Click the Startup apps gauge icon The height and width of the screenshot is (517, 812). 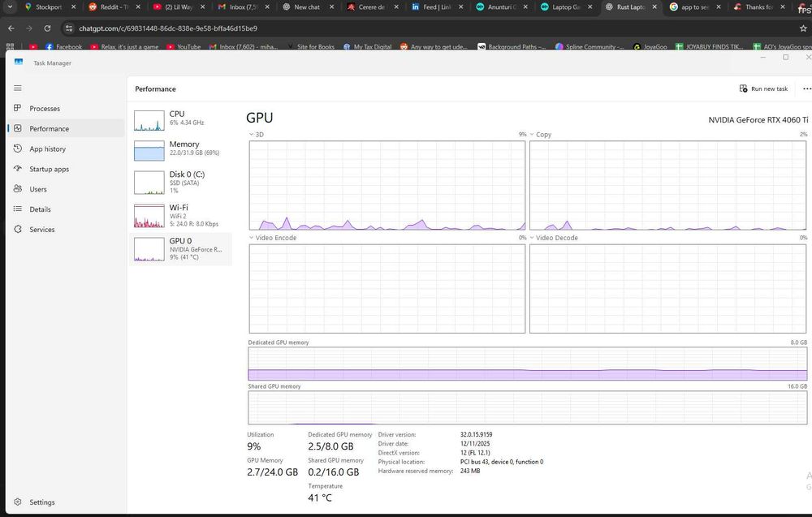point(18,169)
